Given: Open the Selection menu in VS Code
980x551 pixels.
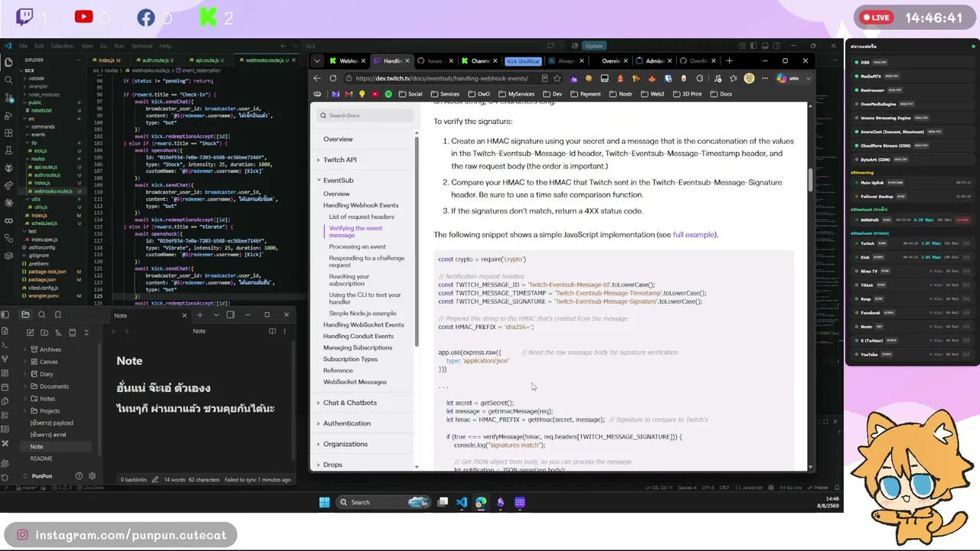Looking at the screenshot, I should (63, 46).
